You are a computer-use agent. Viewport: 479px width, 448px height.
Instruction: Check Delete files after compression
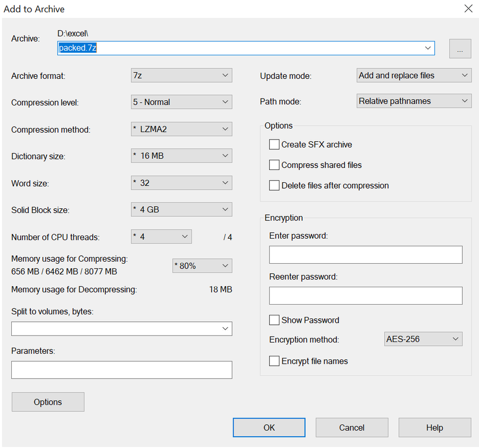point(274,185)
